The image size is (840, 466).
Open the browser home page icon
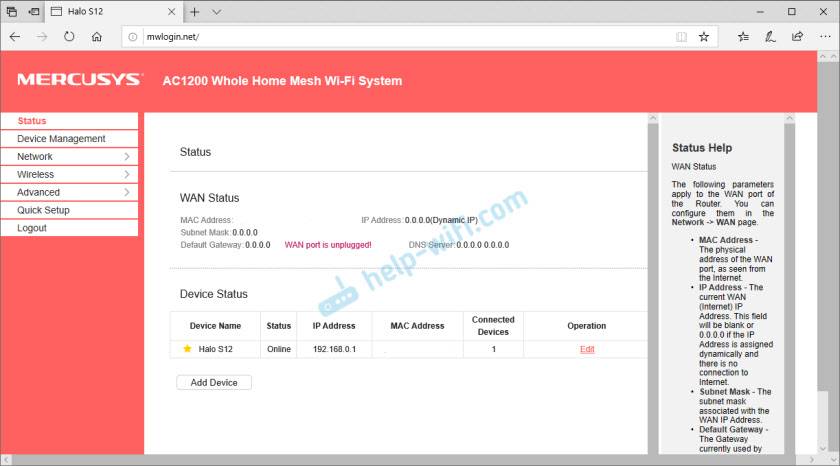point(96,36)
